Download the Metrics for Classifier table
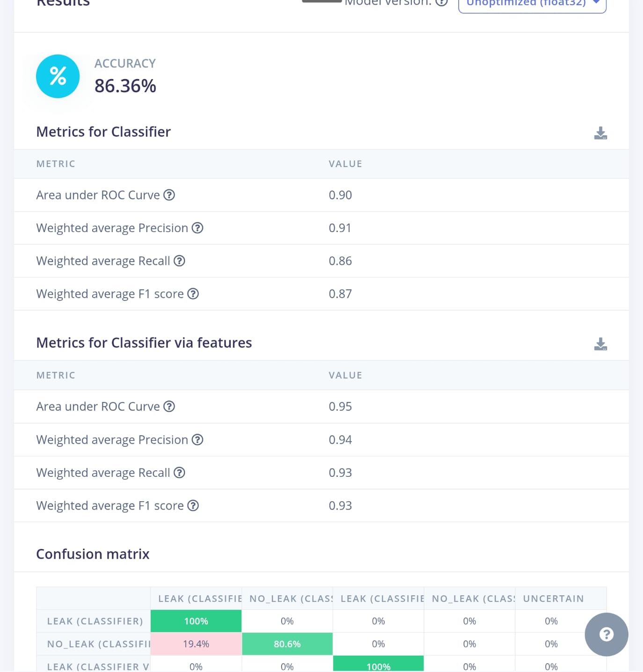Viewport: 643px width, 672px height. 600,133
